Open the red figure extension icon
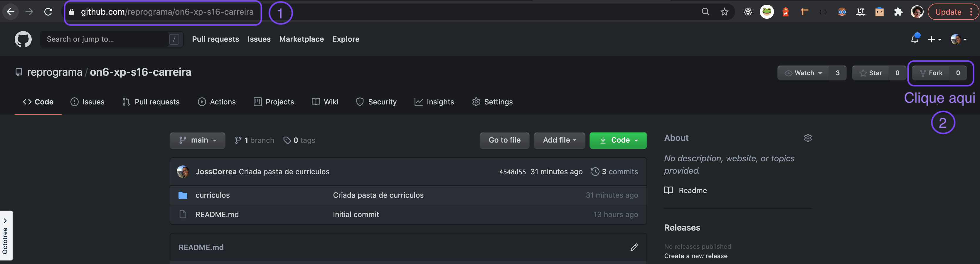Viewport: 980px width, 264px height. click(785, 12)
